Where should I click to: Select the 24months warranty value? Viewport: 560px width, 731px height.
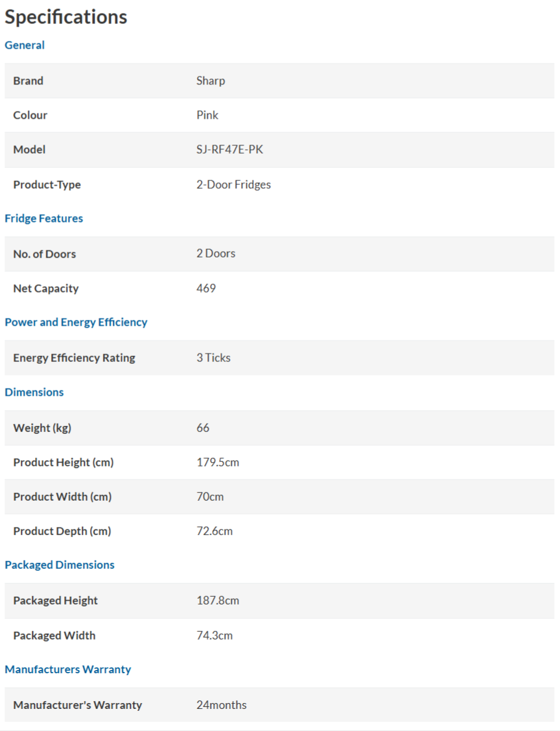click(221, 705)
